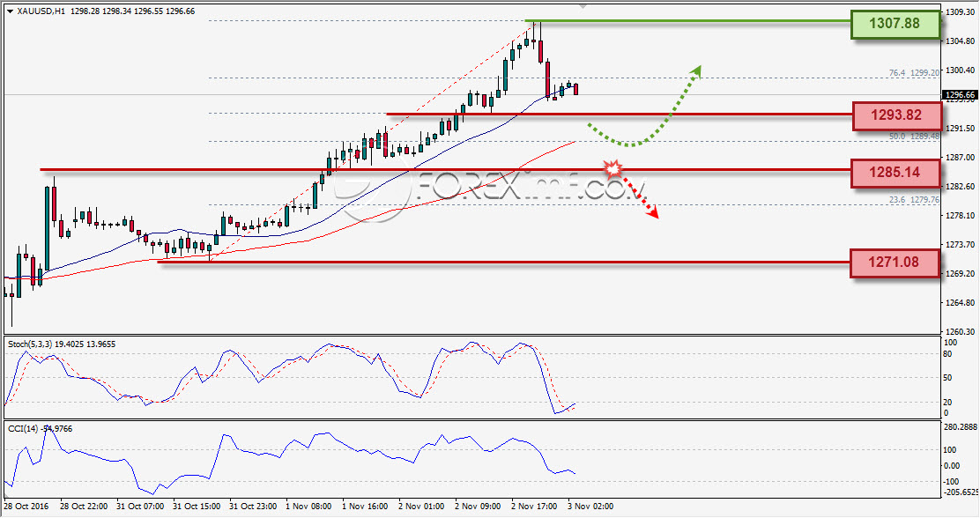Click 1269.20 on the price scale

961,274
